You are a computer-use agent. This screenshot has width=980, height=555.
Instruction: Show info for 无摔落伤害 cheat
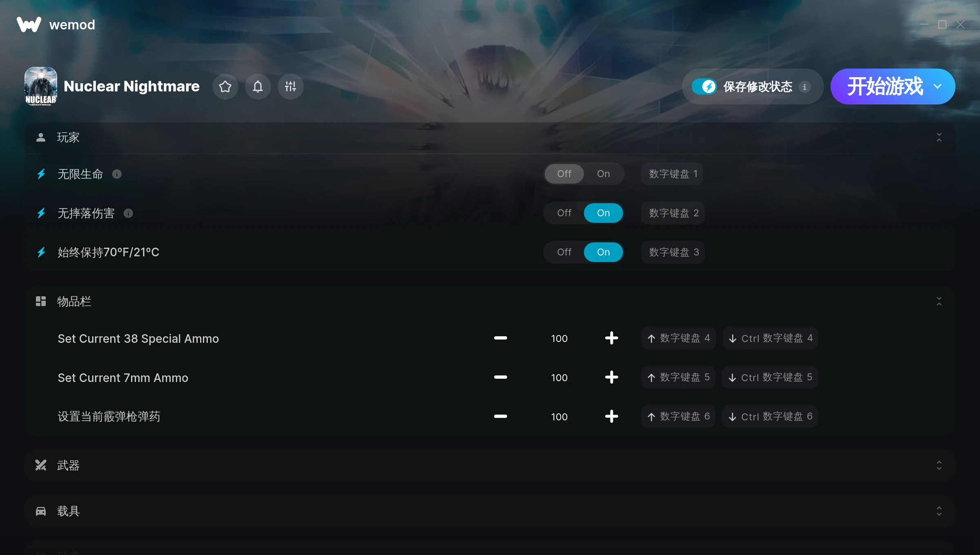128,213
